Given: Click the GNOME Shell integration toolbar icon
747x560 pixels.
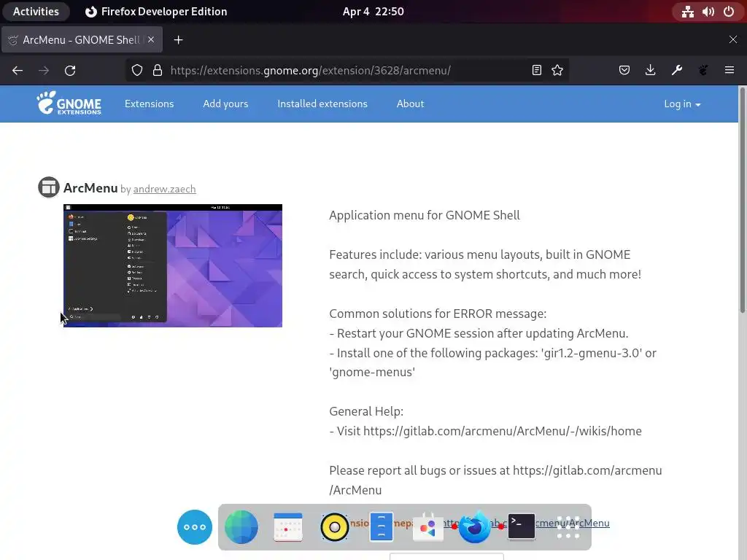Looking at the screenshot, I should [x=703, y=71].
